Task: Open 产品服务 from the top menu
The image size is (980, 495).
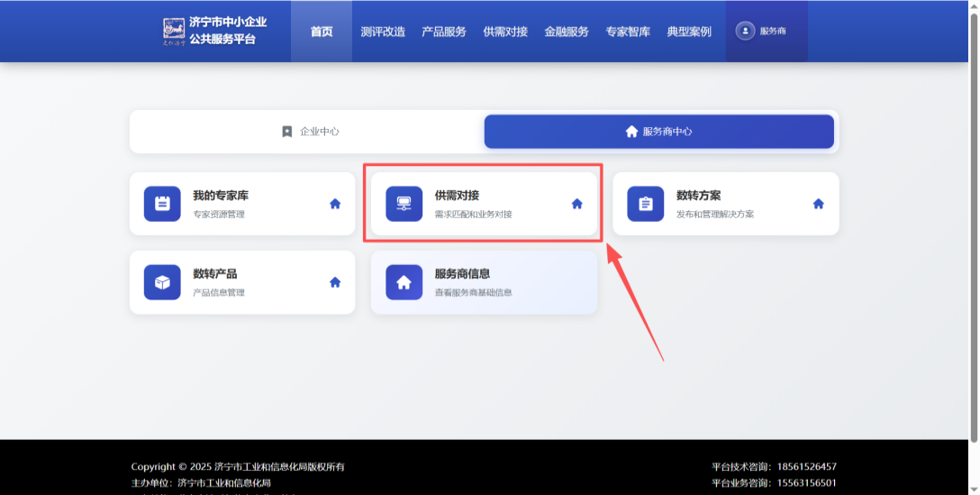Action: [x=444, y=32]
